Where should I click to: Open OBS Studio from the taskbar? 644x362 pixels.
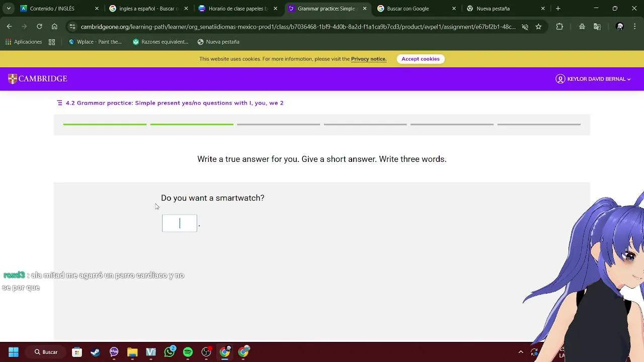(x=206, y=352)
